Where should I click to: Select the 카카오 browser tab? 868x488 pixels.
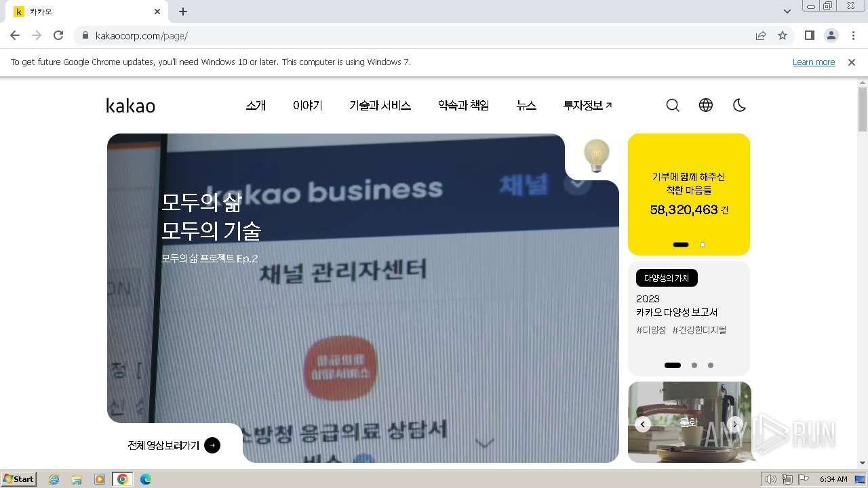click(87, 12)
